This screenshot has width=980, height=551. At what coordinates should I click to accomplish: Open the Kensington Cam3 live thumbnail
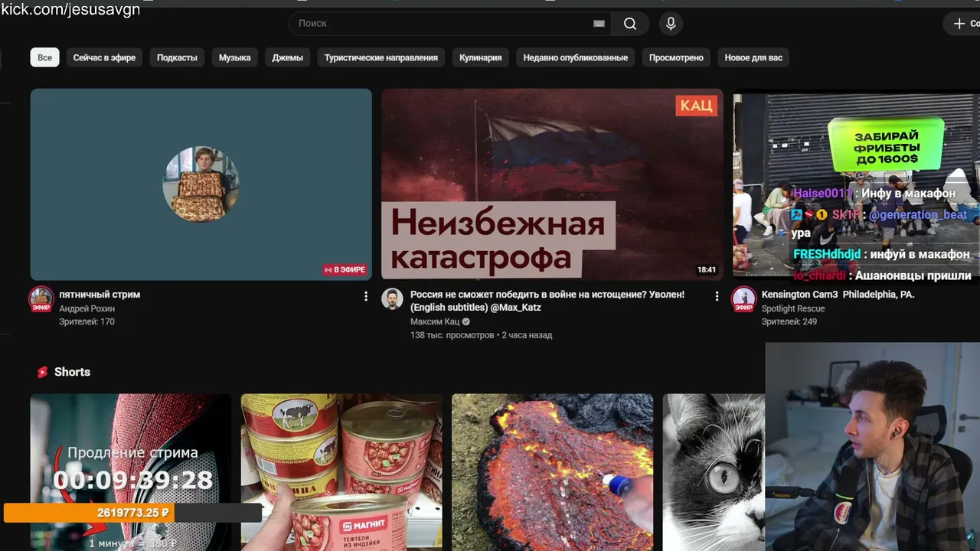tap(856, 184)
